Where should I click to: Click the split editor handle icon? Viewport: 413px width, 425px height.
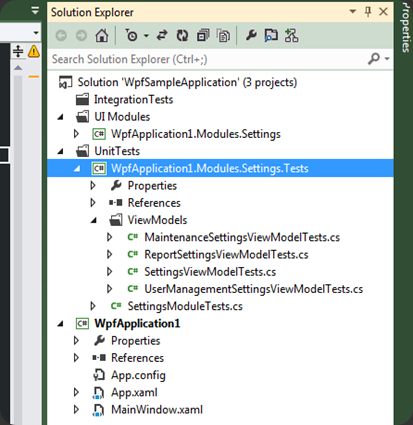[18, 51]
